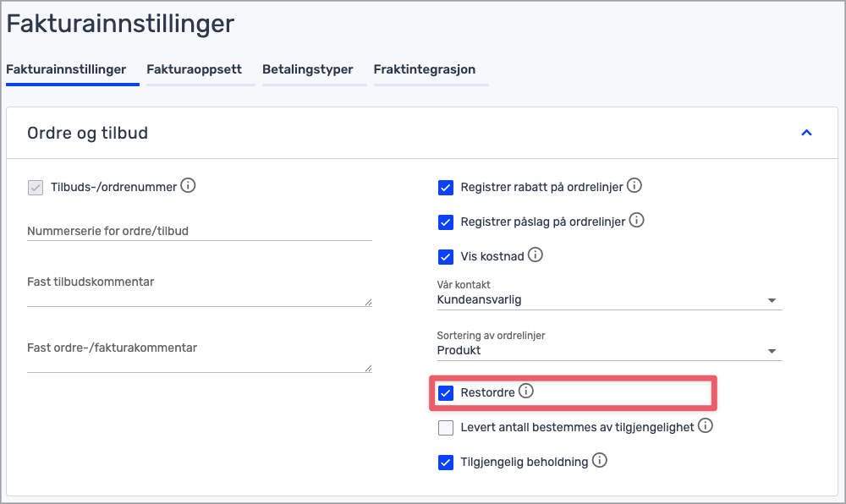Click info icon next to Tilbuds-/ordrenummer
Image resolution: width=846 pixels, height=504 pixels.
[x=189, y=185]
